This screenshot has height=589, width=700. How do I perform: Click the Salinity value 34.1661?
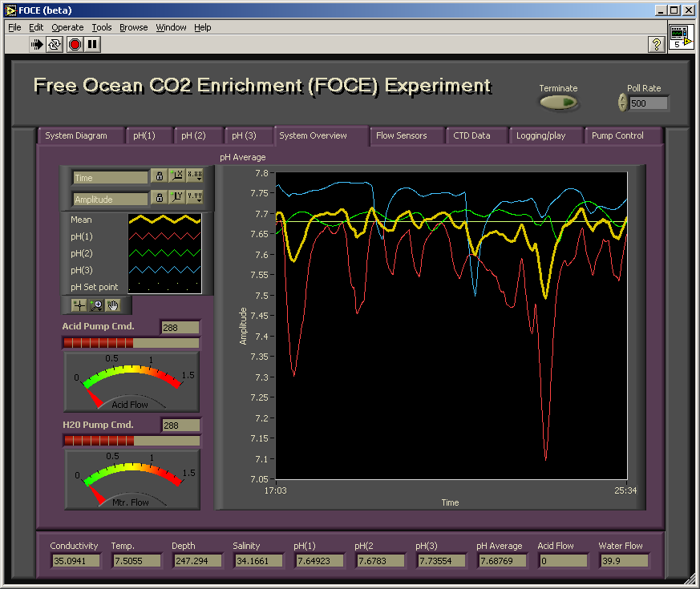(258, 561)
